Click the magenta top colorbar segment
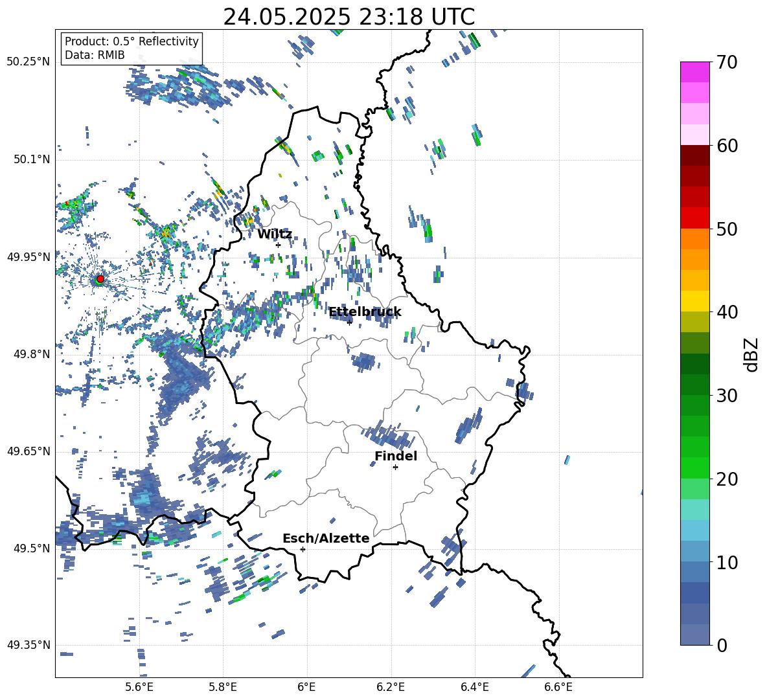 click(x=694, y=72)
